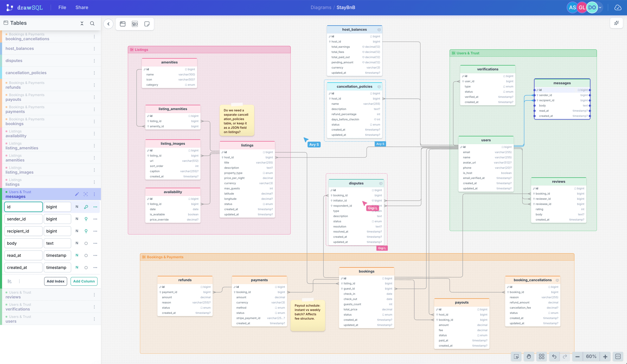Viewport: 627px width, 364px height.
Task: Click the Add Index button
Action: [x=56, y=281]
